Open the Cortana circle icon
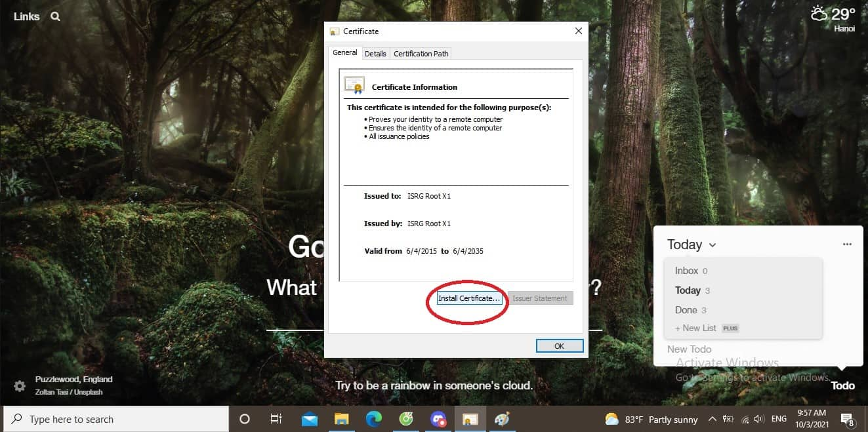 click(243, 419)
